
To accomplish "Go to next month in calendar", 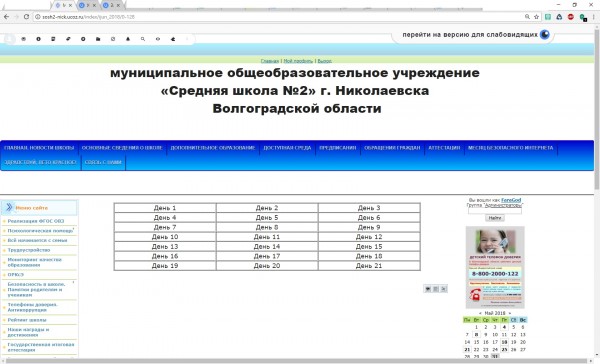I will pos(510,313).
